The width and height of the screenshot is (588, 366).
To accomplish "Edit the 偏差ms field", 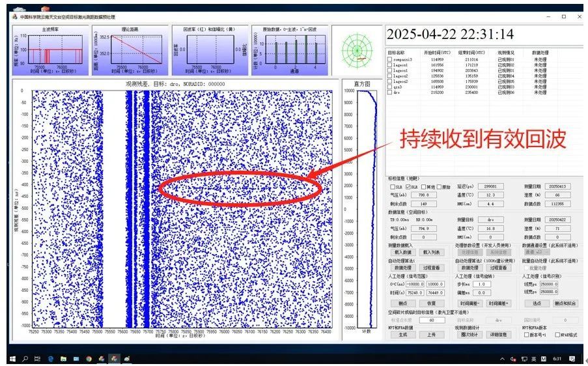I will coord(482,292).
